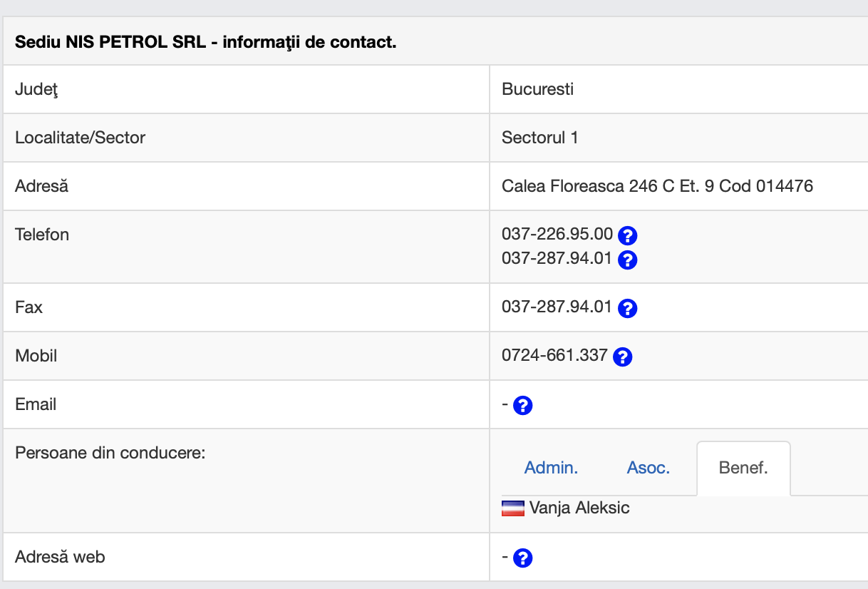Click the Sediu NIS PETROL SRL header

pos(205,42)
